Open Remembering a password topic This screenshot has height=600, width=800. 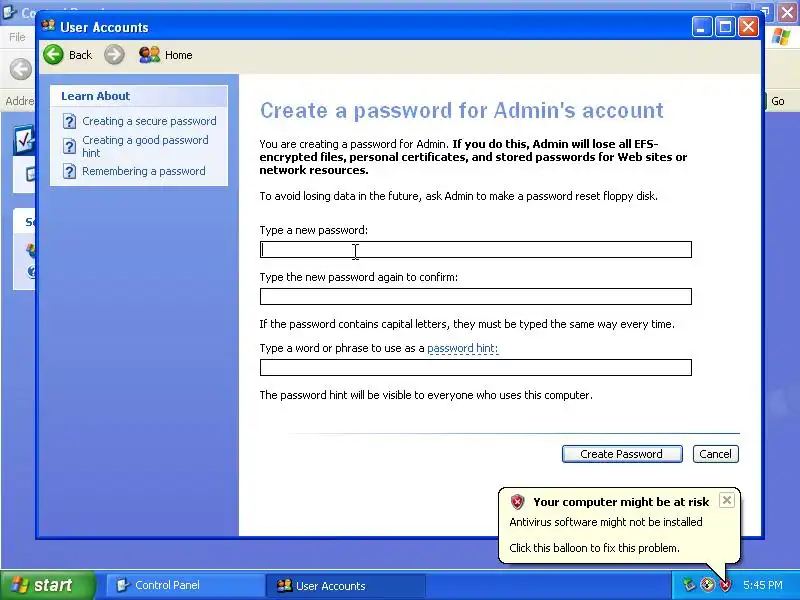(143, 171)
